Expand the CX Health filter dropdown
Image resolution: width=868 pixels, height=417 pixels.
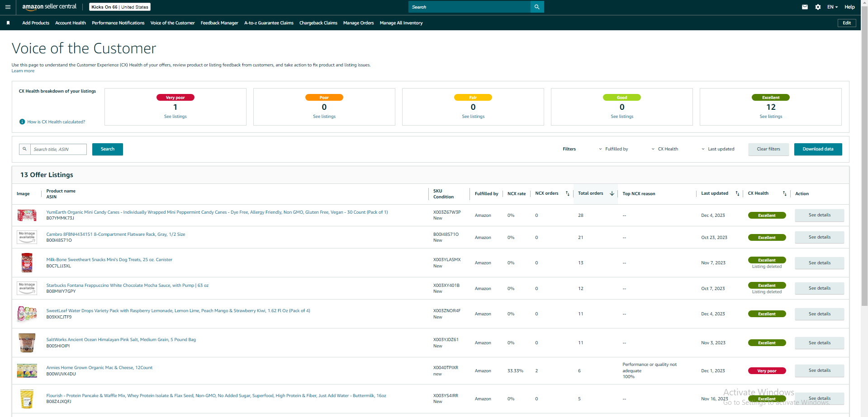pos(664,149)
